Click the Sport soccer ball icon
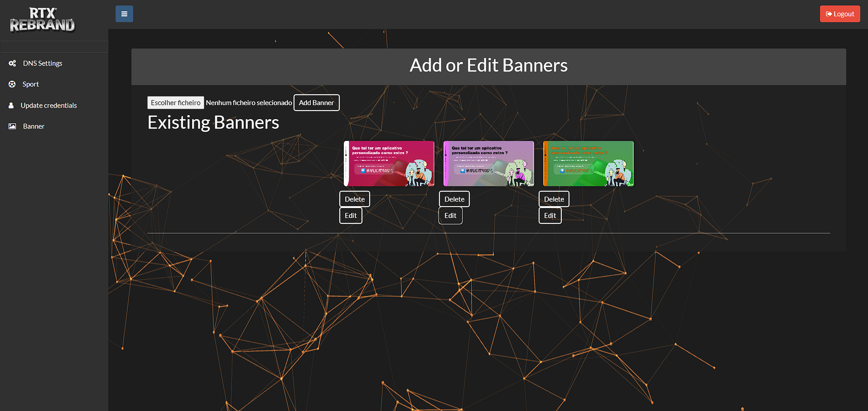The width and height of the screenshot is (868, 411). point(12,84)
